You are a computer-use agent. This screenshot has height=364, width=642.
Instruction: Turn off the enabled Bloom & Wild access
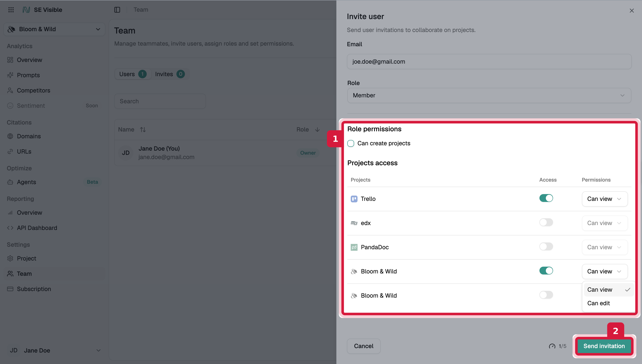[546, 270]
